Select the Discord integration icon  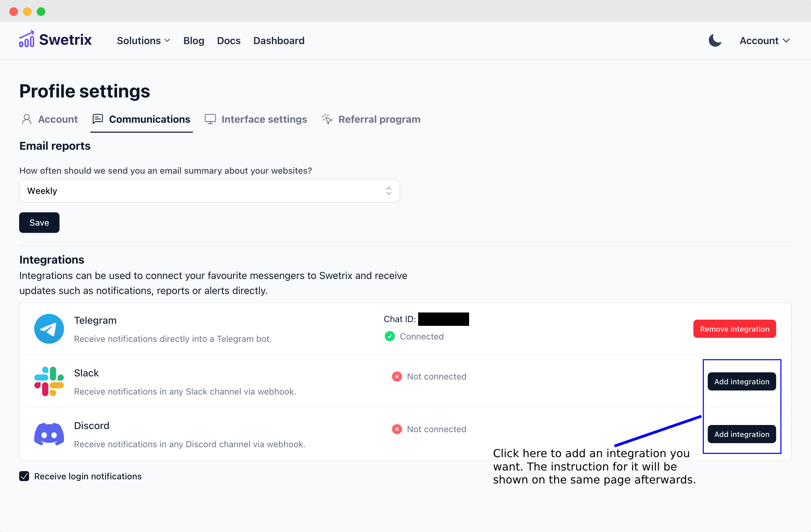pos(49,434)
